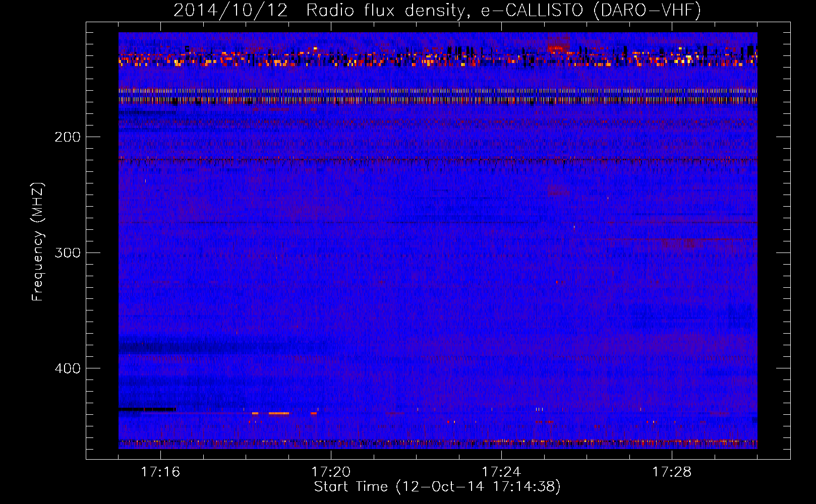Click the 17:24 time tick label
Screen dimensions: 816x504
501,472
